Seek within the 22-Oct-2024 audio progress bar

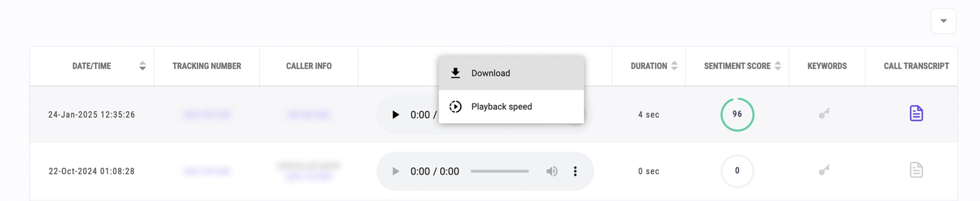pos(500,171)
